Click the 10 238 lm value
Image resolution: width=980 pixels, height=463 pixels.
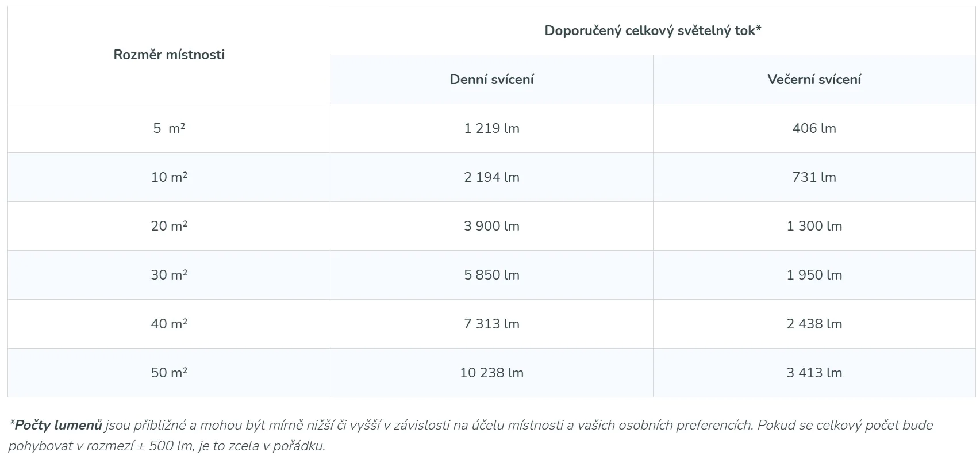491,373
